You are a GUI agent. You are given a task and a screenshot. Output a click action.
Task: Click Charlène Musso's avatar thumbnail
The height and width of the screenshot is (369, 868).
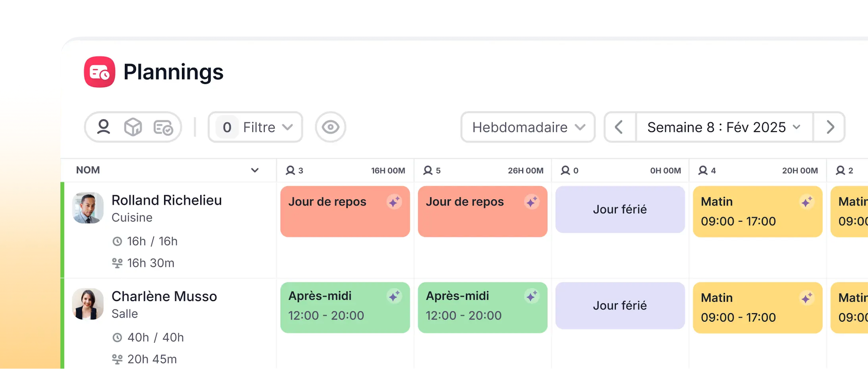[88, 304]
